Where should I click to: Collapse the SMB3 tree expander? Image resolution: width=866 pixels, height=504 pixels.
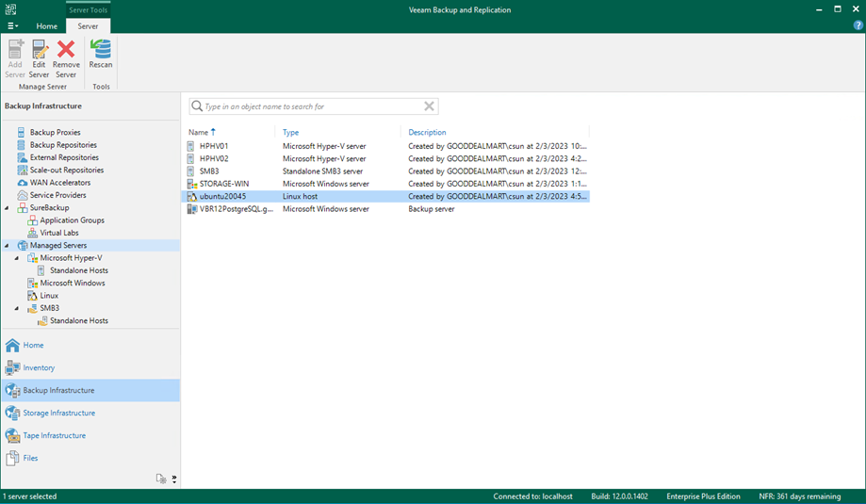click(x=17, y=309)
